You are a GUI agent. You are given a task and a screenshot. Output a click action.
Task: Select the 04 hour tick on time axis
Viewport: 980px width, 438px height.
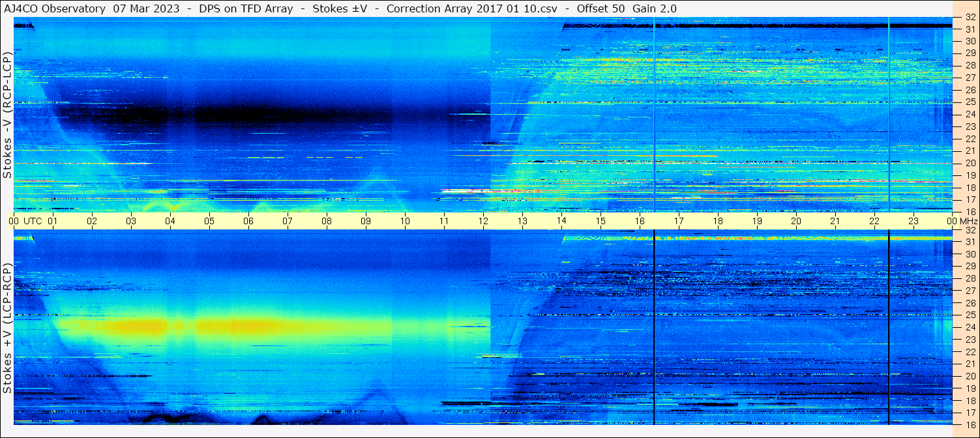[170, 221]
